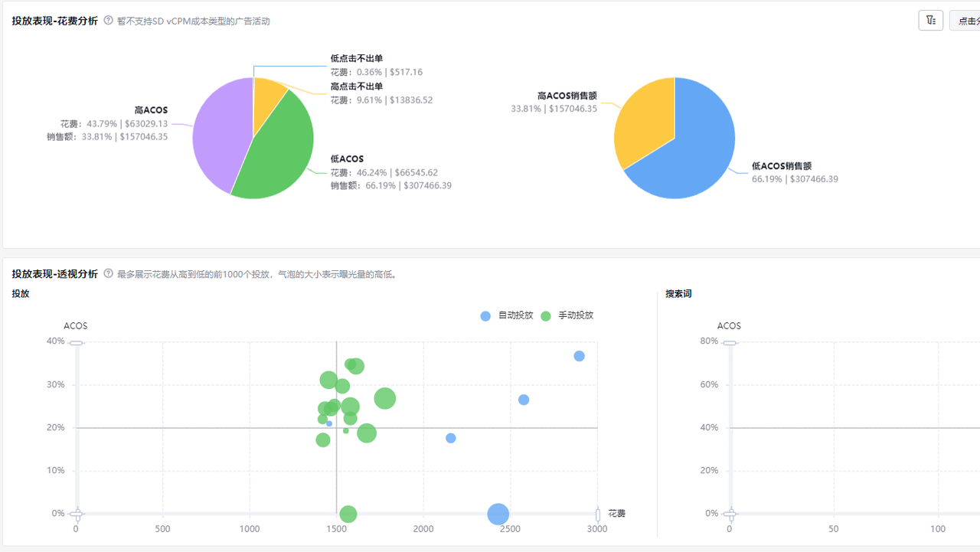Click the 花费：0.36% | $517.16 value
Screen dimensions: 980x552
click(x=377, y=72)
